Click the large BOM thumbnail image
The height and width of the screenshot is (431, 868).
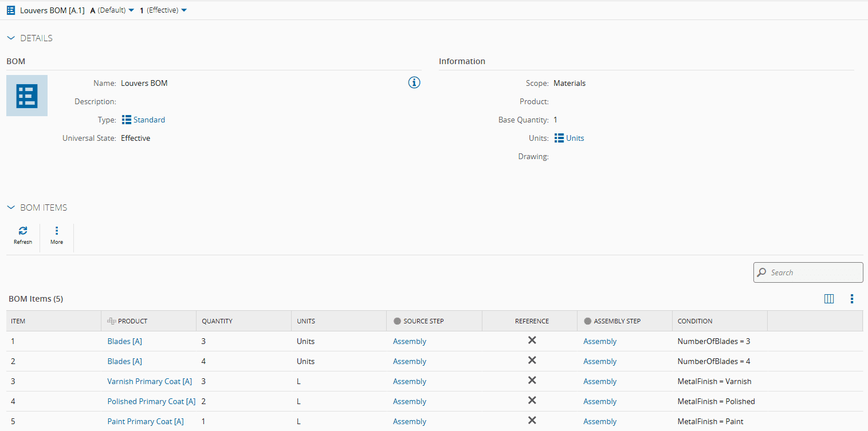click(x=27, y=96)
